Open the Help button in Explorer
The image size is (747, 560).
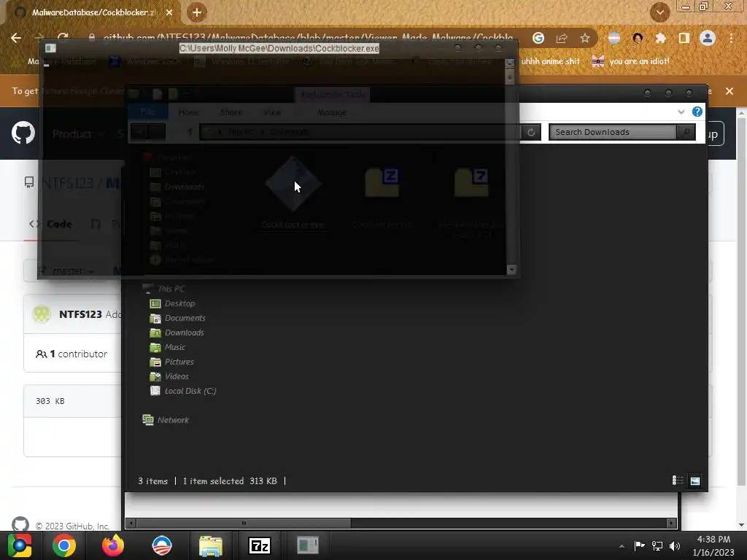(x=697, y=112)
